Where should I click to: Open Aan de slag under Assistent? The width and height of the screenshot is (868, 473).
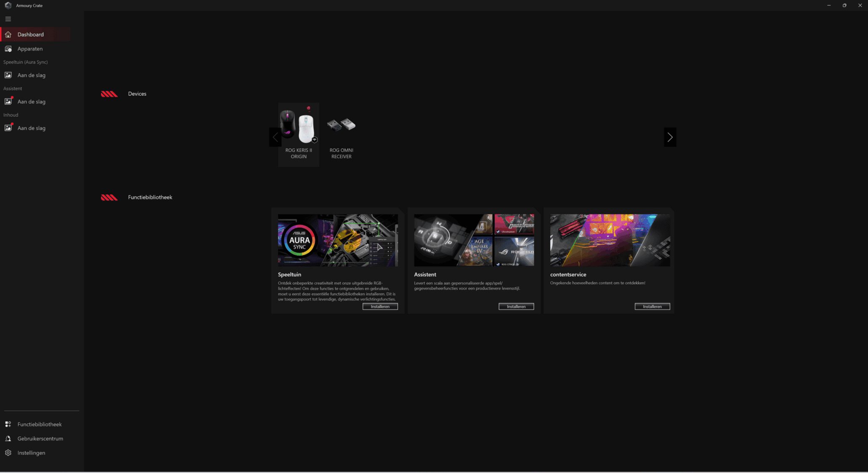[35, 102]
